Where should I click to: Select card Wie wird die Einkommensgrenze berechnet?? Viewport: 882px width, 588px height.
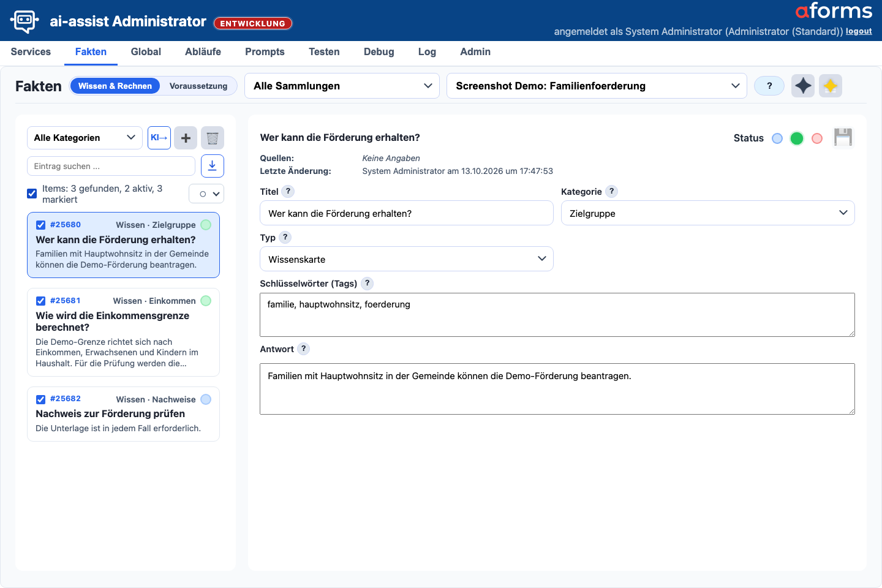tap(123, 332)
